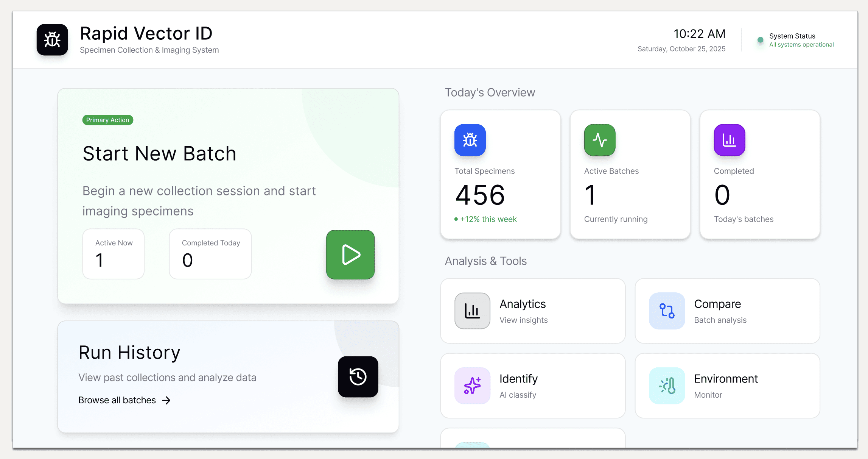The height and width of the screenshot is (459, 868).
Task: Click the System Status green indicator dot
Action: pos(760,40)
